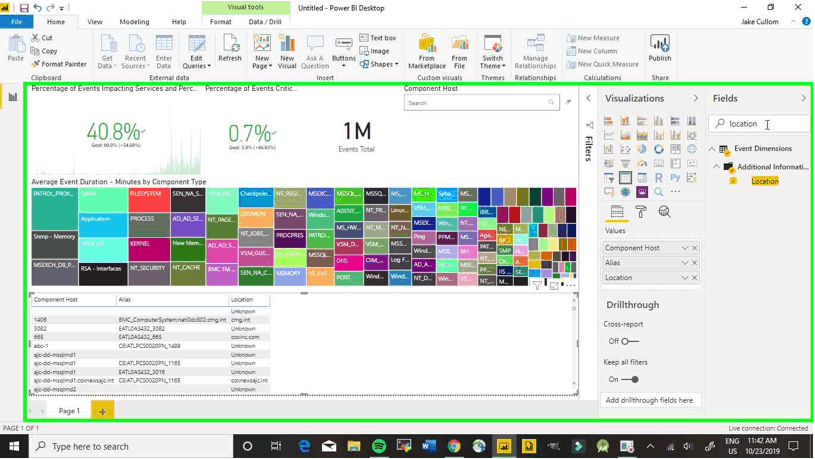Open the Switch Theme dropdown
Image resolution: width=815 pixels, height=459 pixels.
point(492,51)
